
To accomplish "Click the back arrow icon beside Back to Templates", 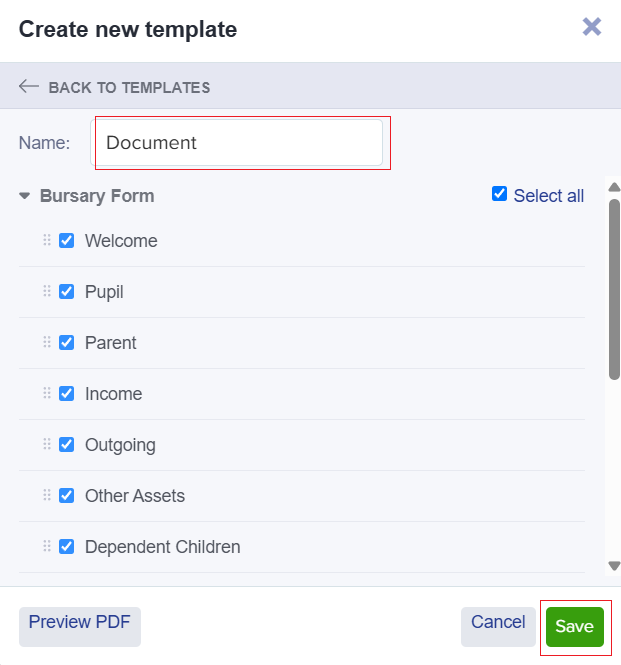I will coord(29,87).
